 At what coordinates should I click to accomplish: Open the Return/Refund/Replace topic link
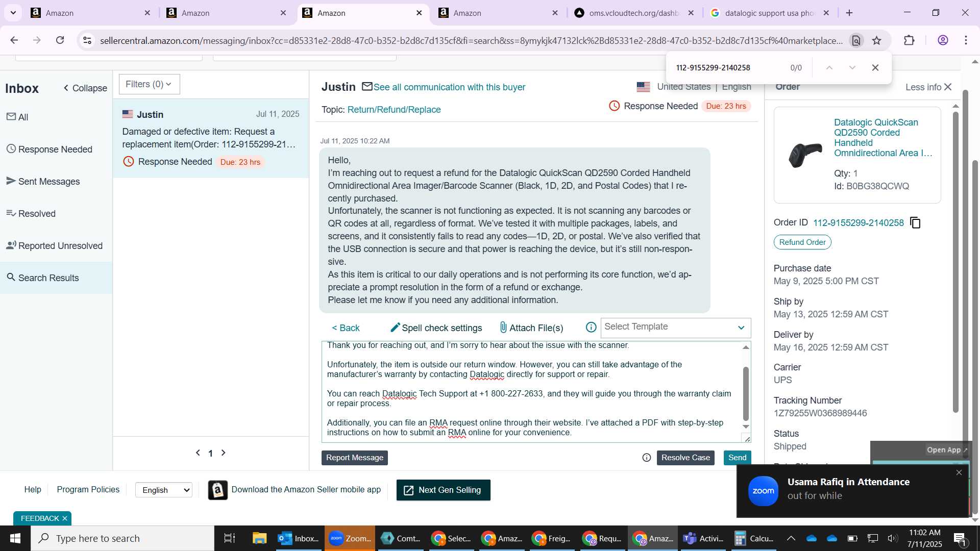click(x=394, y=110)
